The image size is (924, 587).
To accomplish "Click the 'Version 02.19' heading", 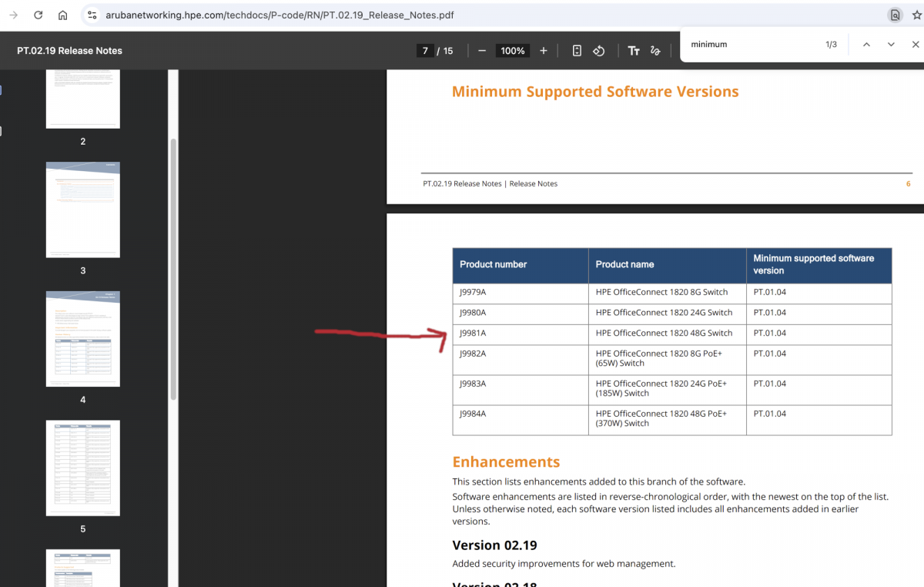I will click(494, 545).
